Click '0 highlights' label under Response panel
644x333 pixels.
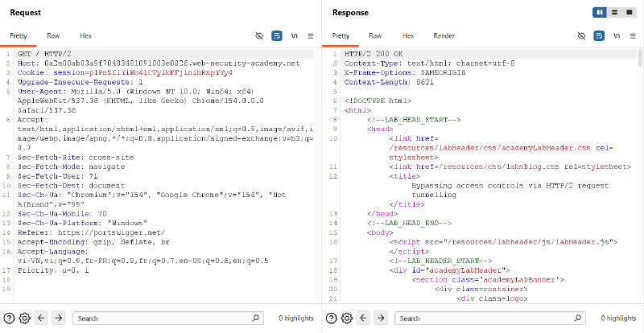tap(618, 319)
